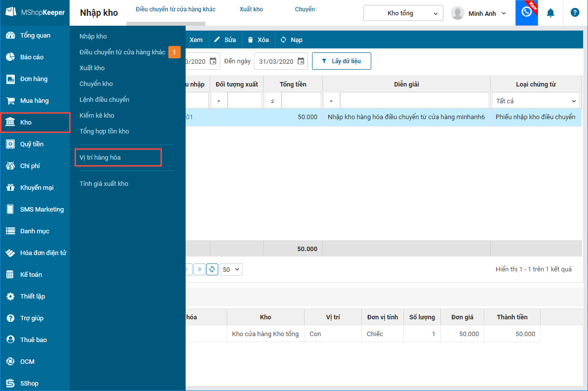Expand the Loại chứng từ Tất cả filter

pos(536,101)
